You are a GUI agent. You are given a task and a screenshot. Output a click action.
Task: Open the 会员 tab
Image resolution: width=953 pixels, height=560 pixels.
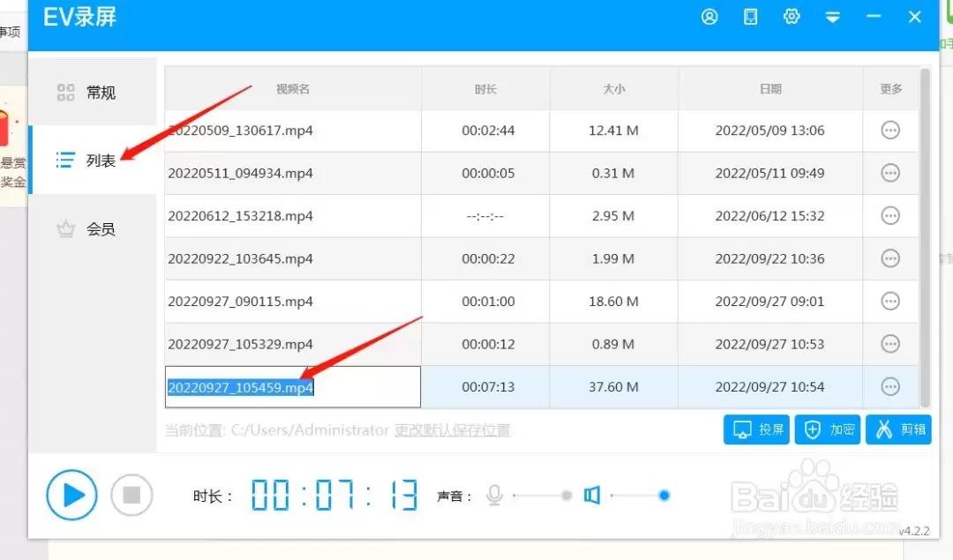pos(93,229)
